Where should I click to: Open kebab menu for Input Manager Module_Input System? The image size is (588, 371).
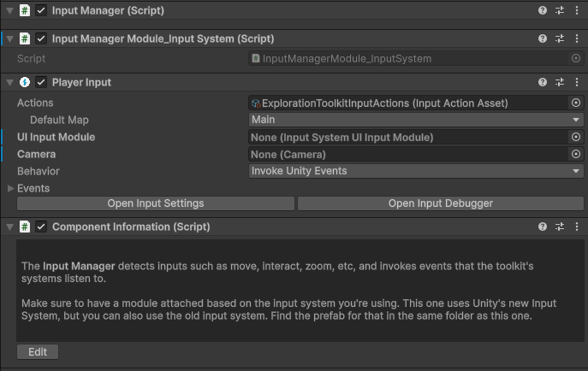577,38
